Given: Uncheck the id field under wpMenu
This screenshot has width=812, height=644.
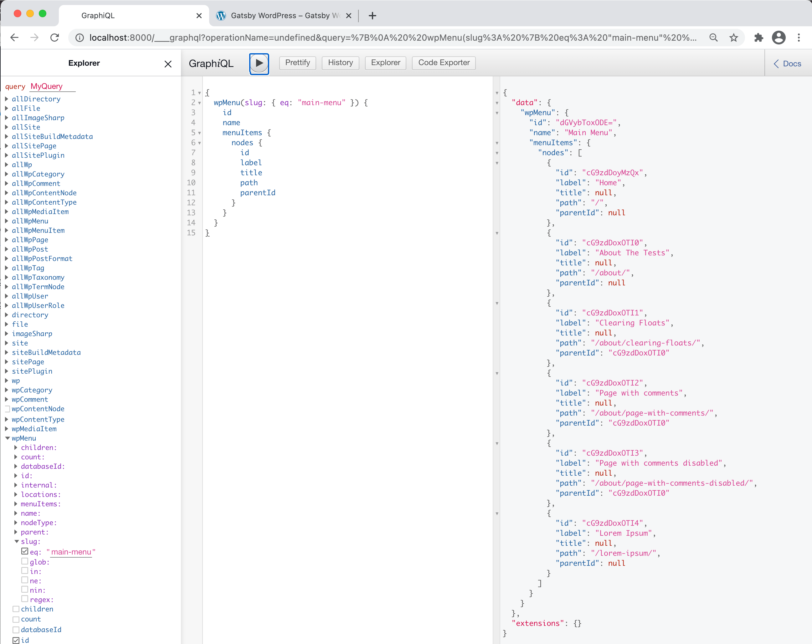Looking at the screenshot, I should point(16,640).
